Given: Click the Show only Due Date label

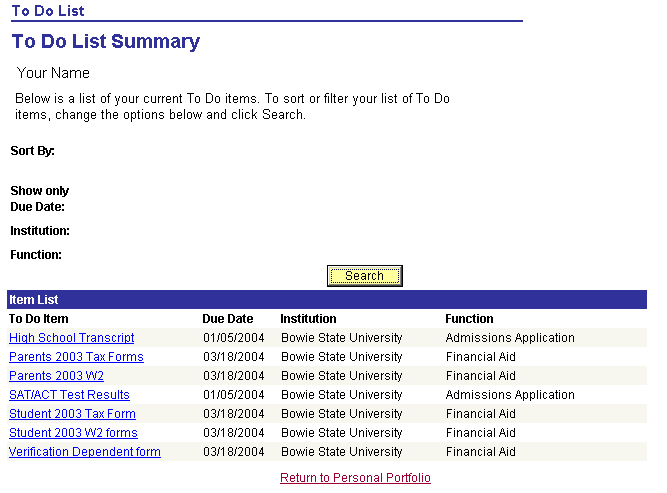Looking at the screenshot, I should click(x=39, y=199).
